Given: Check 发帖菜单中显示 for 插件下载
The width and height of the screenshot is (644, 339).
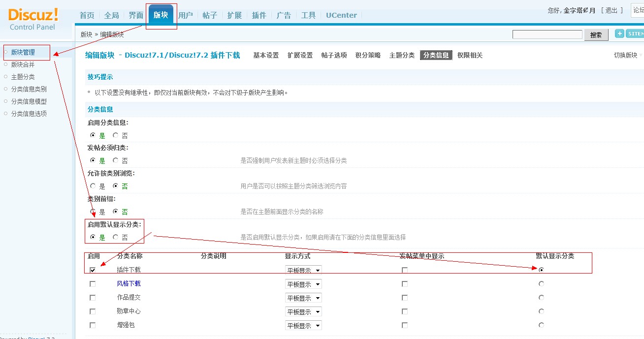Looking at the screenshot, I should [405, 270].
